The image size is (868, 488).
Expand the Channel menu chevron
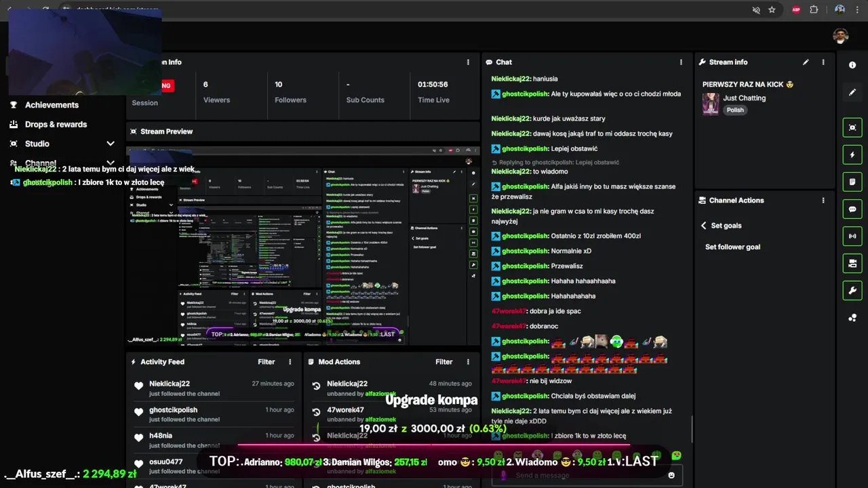(x=111, y=163)
